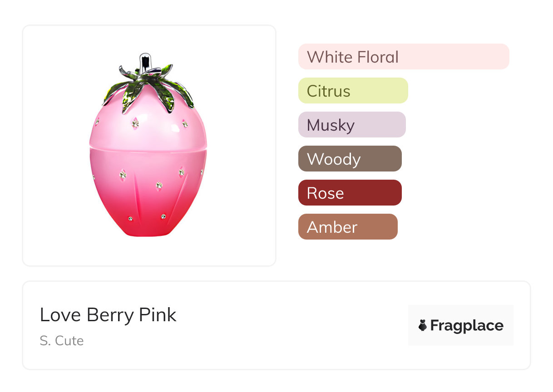553x392 pixels.
Task: Click the Amber accord tag
Action: pos(347,227)
